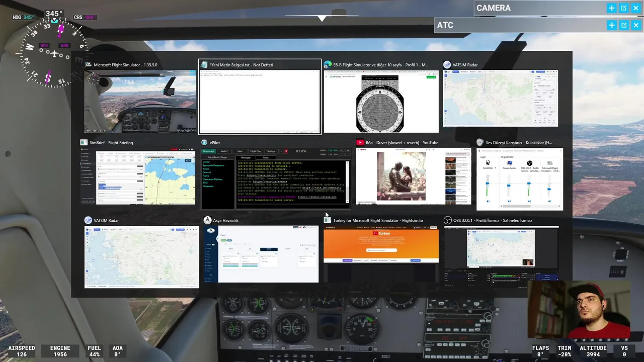The height and width of the screenshot is (362, 644).
Task: Click the 'SimBrief - Flight Briefing' title text
Action: [x=111, y=143]
